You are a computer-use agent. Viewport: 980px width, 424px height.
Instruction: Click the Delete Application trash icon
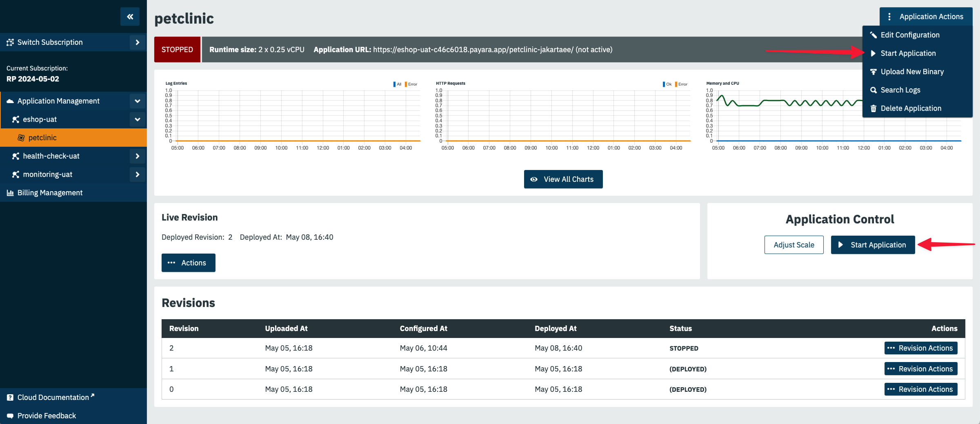(873, 108)
